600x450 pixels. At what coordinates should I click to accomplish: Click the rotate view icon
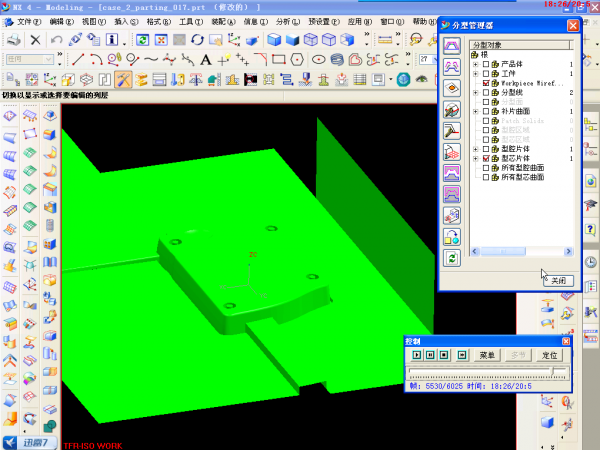[x=198, y=39]
